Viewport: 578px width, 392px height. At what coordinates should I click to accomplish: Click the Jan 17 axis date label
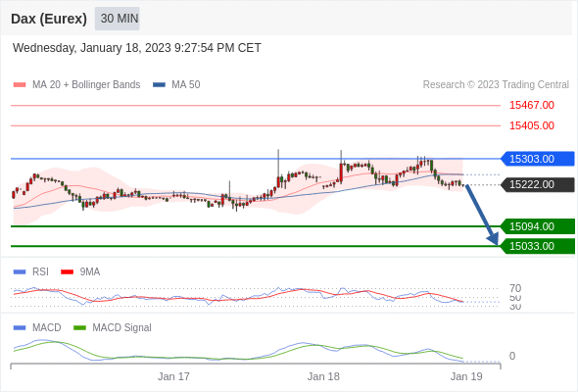coord(173,376)
